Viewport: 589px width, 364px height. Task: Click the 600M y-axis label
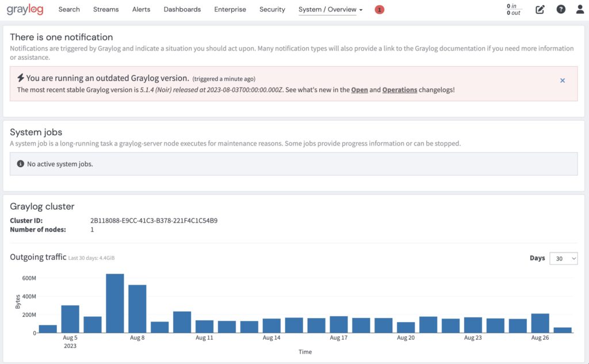(29, 278)
